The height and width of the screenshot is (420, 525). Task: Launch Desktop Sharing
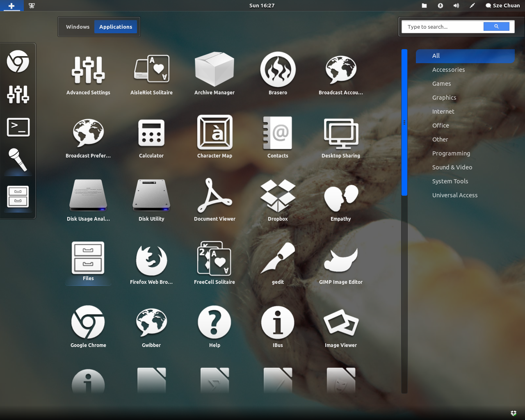click(341, 137)
